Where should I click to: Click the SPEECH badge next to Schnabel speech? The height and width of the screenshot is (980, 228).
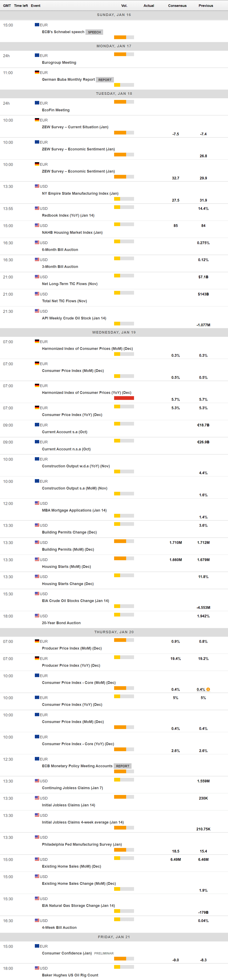click(x=94, y=32)
